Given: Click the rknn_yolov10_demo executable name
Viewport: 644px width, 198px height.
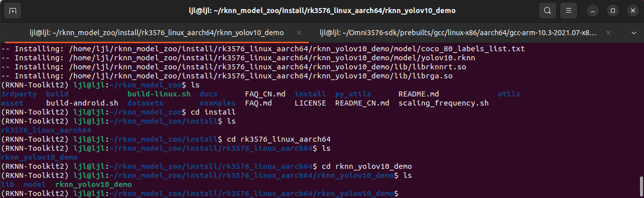Looking at the screenshot, I should tap(93, 184).
